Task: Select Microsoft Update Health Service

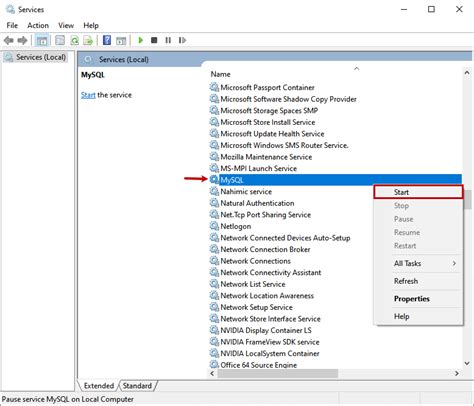Action: [272, 134]
